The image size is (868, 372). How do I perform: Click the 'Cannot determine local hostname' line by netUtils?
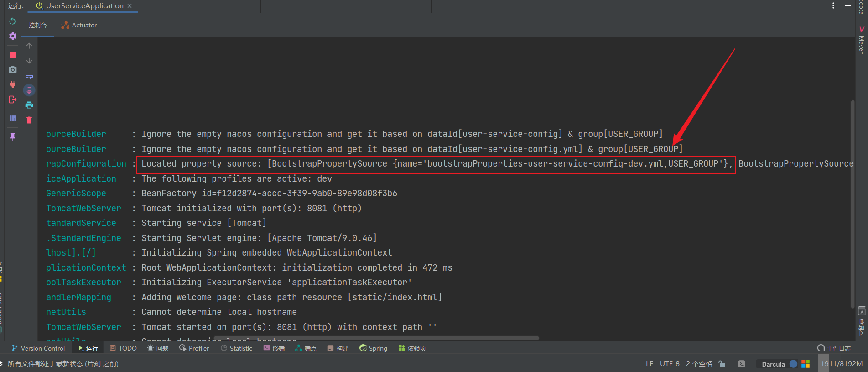coord(219,312)
